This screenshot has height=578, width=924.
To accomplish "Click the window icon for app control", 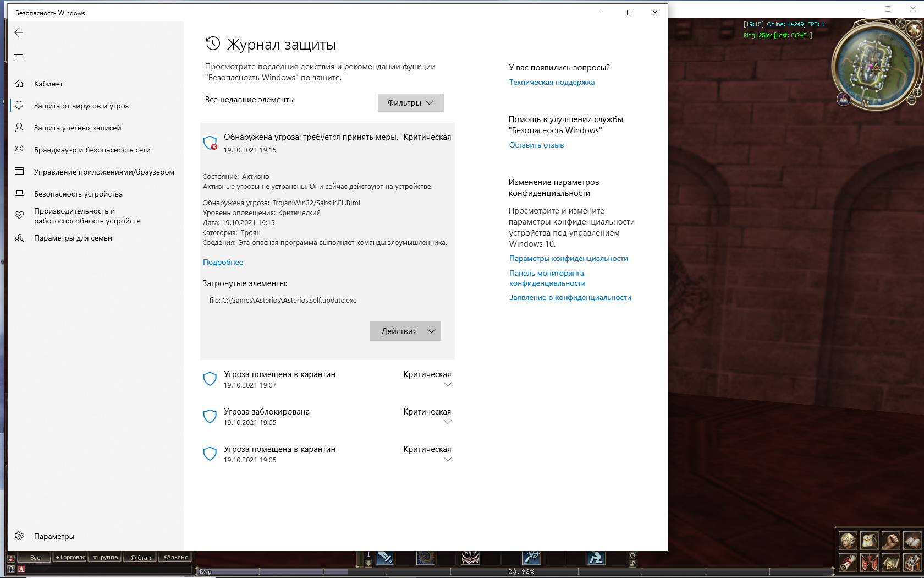I will (x=19, y=171).
